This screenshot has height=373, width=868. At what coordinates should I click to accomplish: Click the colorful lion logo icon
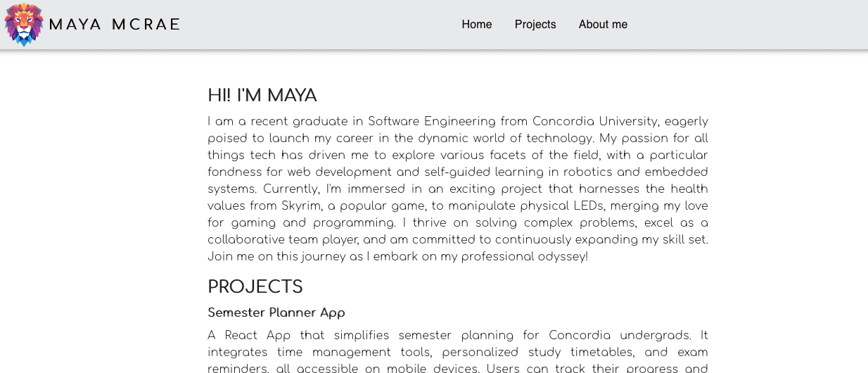point(23,25)
